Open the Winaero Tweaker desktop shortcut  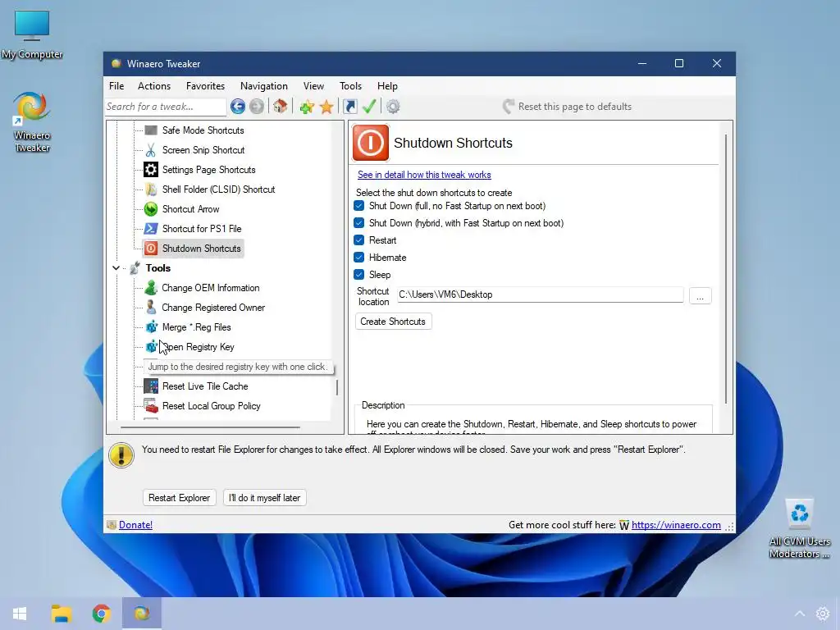pyautogui.click(x=32, y=122)
